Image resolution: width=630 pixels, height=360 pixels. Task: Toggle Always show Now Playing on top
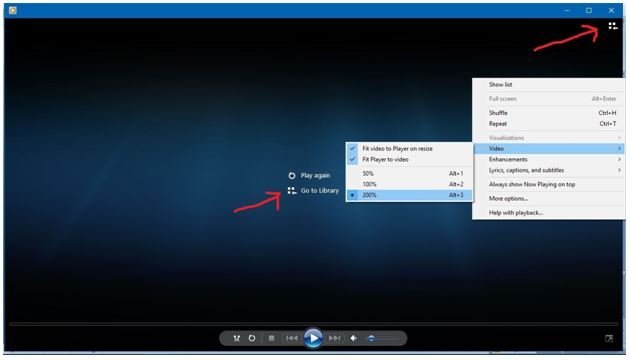coord(549,184)
